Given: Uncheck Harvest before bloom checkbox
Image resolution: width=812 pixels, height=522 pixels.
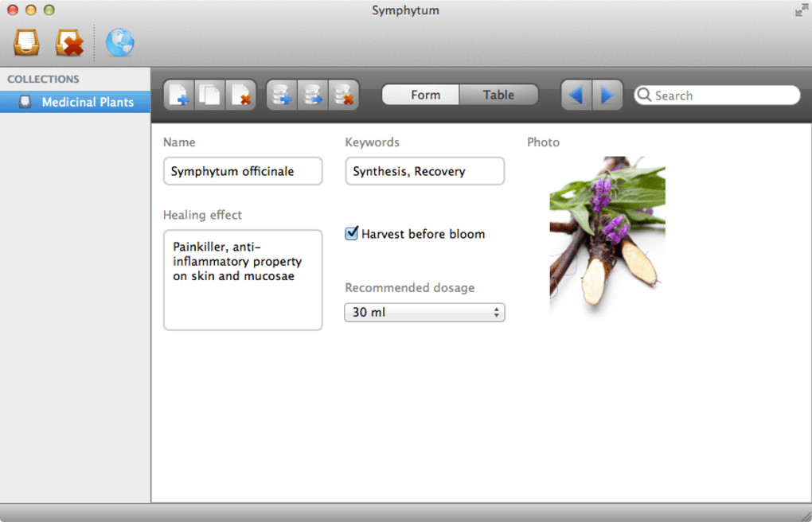Looking at the screenshot, I should pyautogui.click(x=352, y=233).
